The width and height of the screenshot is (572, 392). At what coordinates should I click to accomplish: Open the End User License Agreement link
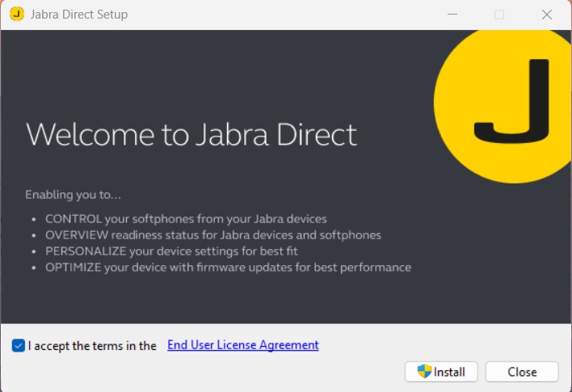coord(242,345)
